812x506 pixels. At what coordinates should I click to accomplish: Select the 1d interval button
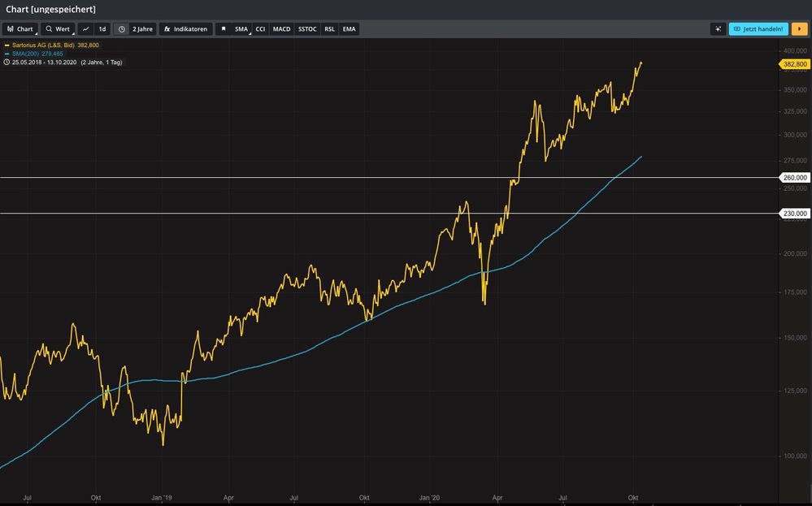102,29
